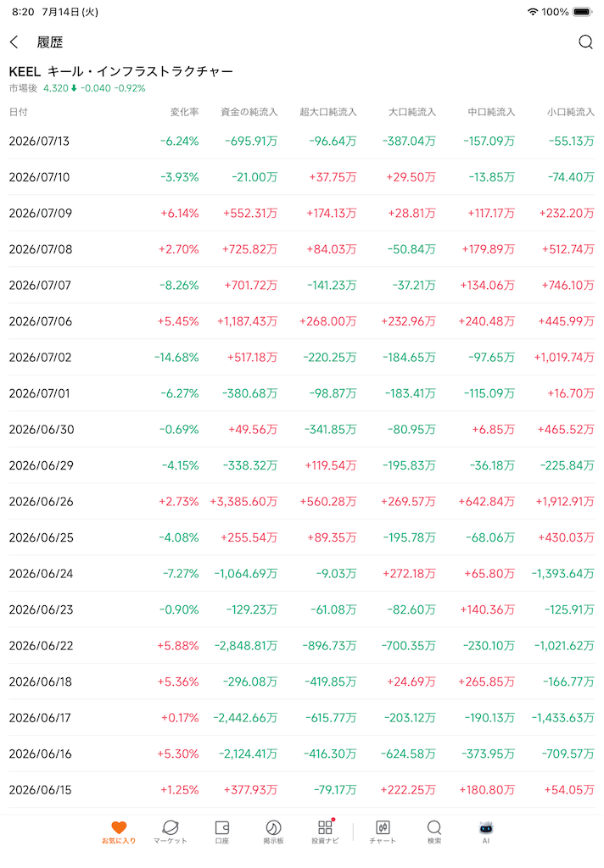604x868 pixels.
Task: Select the 超大口純流入 column header
Action: 328,112
